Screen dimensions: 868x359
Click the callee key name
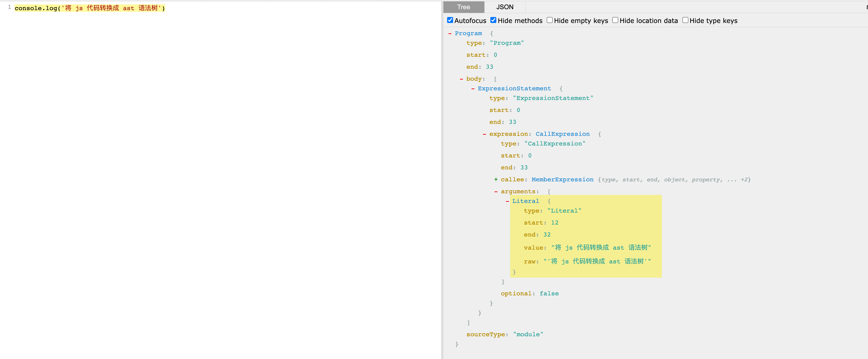[x=512, y=179]
